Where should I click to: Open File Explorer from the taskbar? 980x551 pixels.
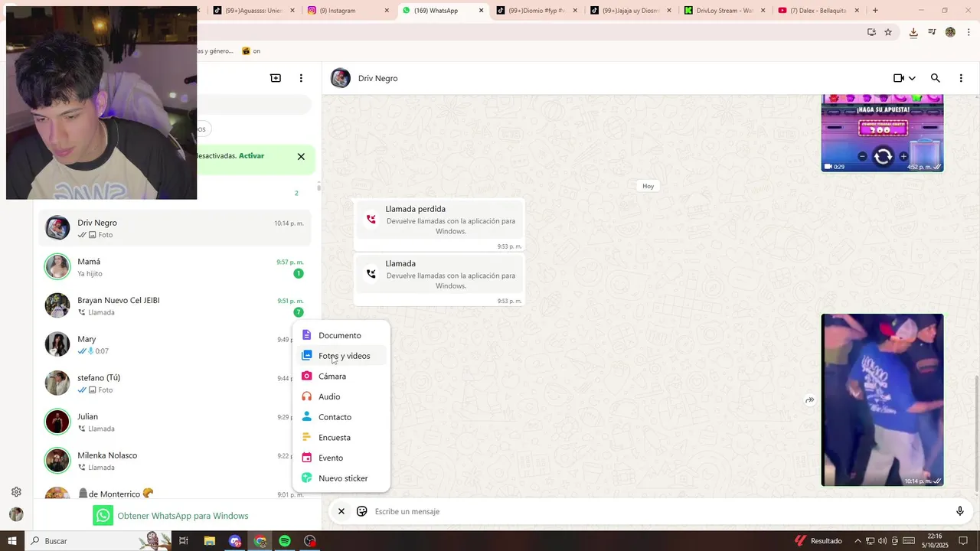(x=209, y=541)
